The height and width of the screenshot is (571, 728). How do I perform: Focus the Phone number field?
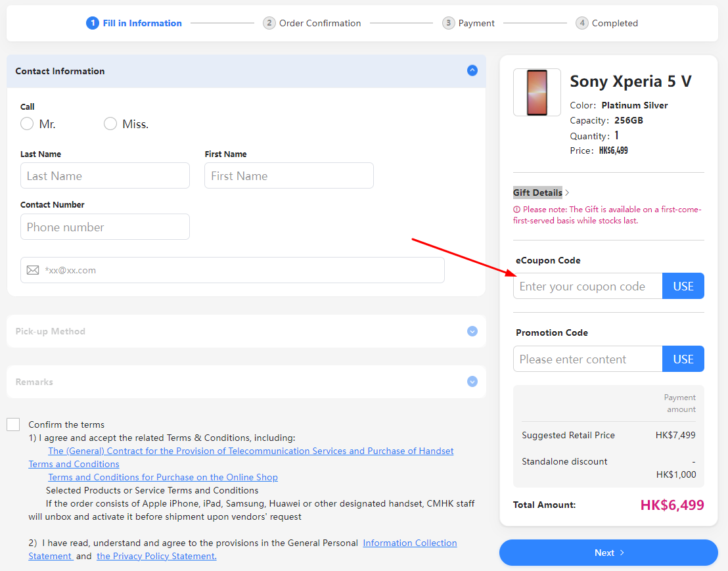coord(105,227)
